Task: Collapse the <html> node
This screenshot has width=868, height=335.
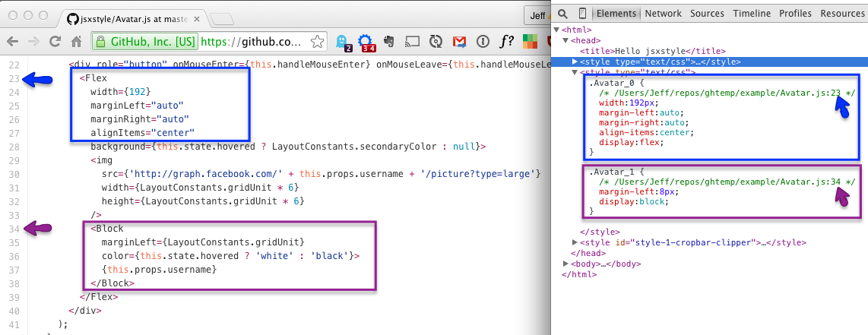Action: [x=556, y=30]
